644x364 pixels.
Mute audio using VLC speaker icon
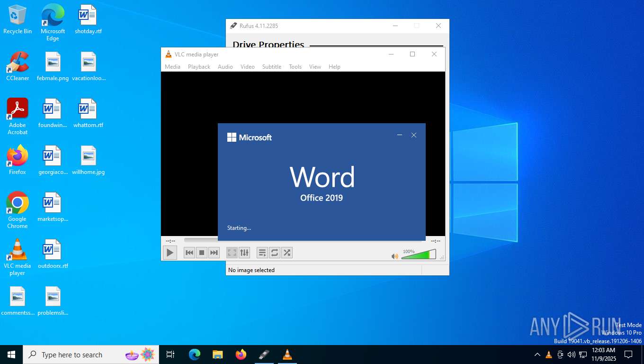(x=395, y=256)
